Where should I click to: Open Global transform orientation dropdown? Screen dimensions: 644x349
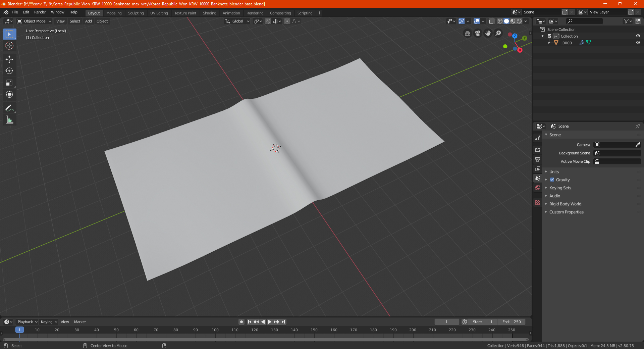(237, 21)
